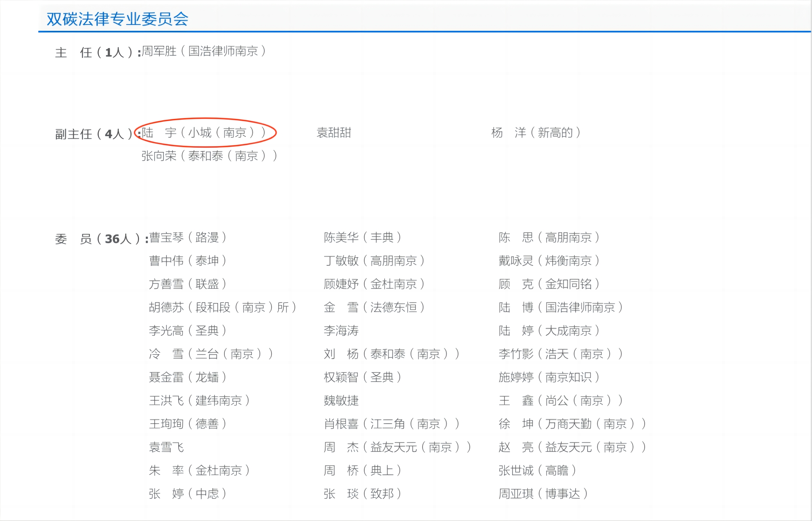Select member 袁雪飞

pos(167,447)
